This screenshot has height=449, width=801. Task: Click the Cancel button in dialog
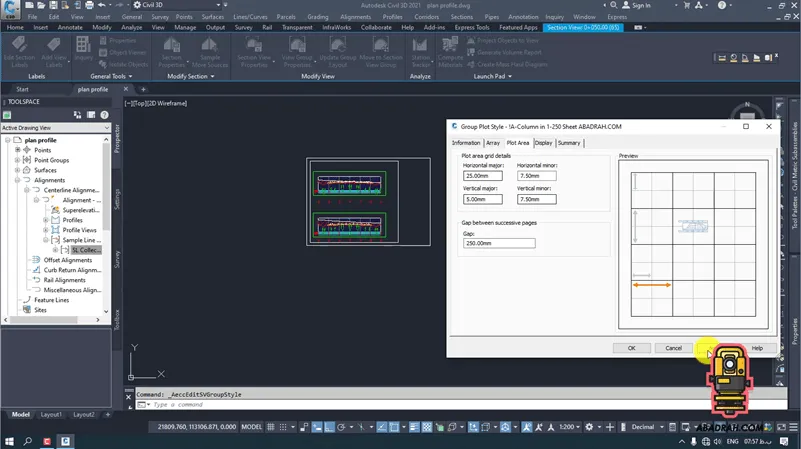point(673,348)
